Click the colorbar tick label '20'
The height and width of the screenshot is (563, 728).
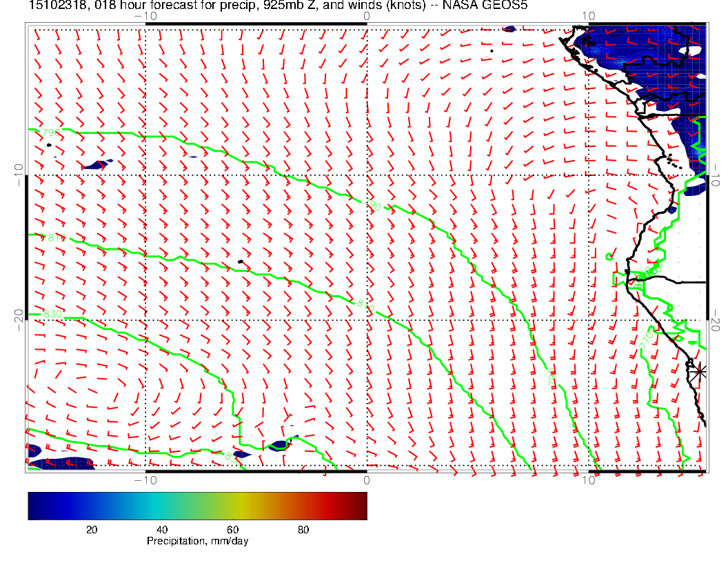[92, 530]
